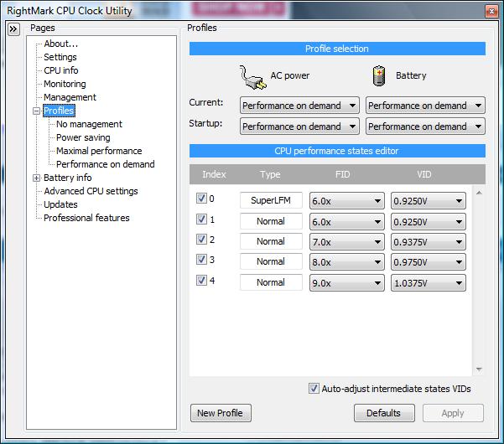Click the states list scroll up arrow

479,193
